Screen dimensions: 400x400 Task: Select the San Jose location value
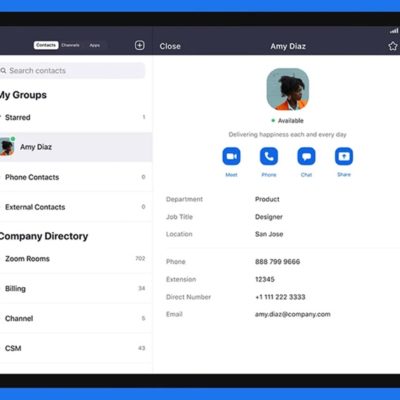coord(269,234)
